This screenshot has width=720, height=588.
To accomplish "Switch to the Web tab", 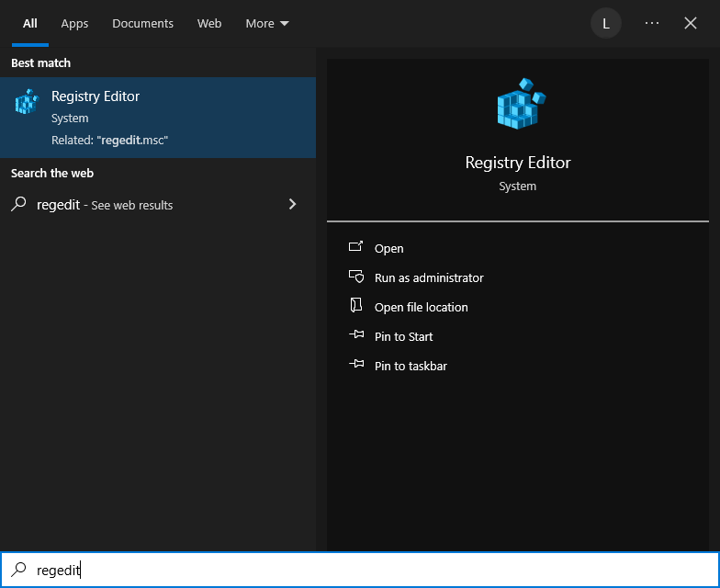I will coord(209,24).
